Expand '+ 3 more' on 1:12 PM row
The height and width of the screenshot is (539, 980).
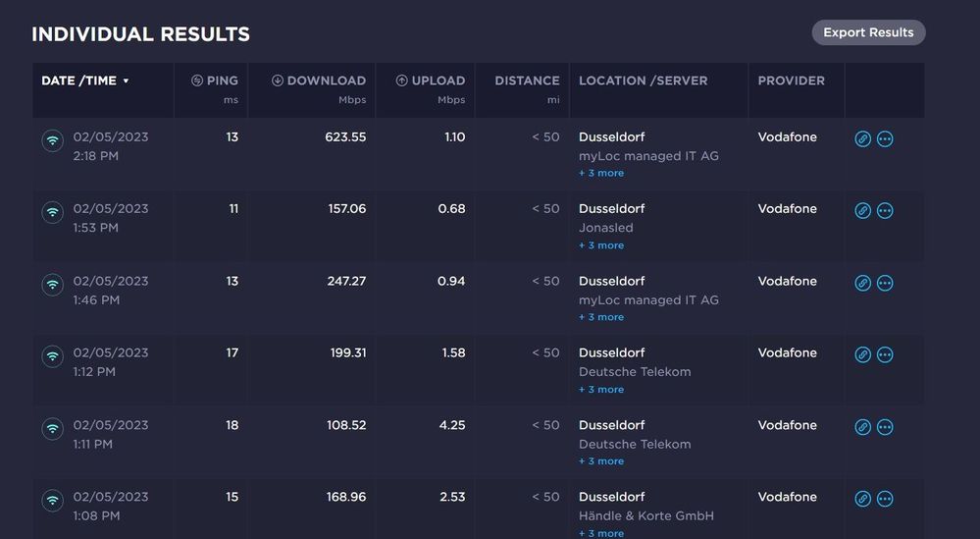(601, 389)
